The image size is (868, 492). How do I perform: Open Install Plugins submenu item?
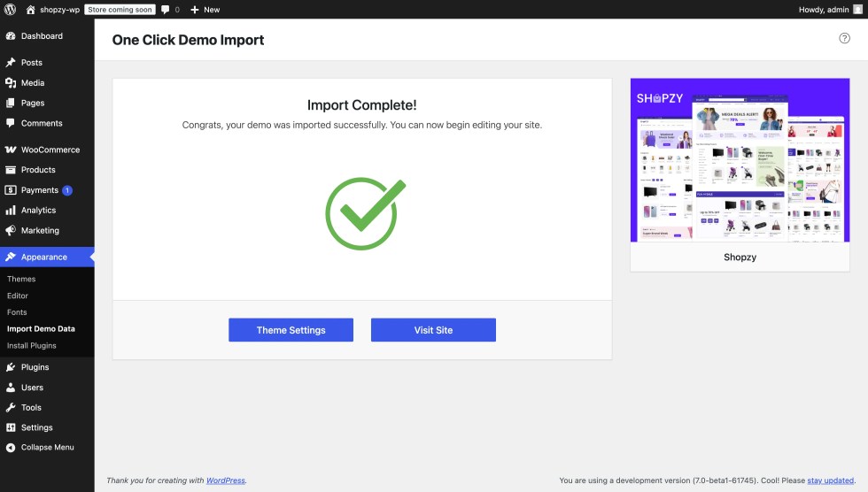tap(32, 345)
